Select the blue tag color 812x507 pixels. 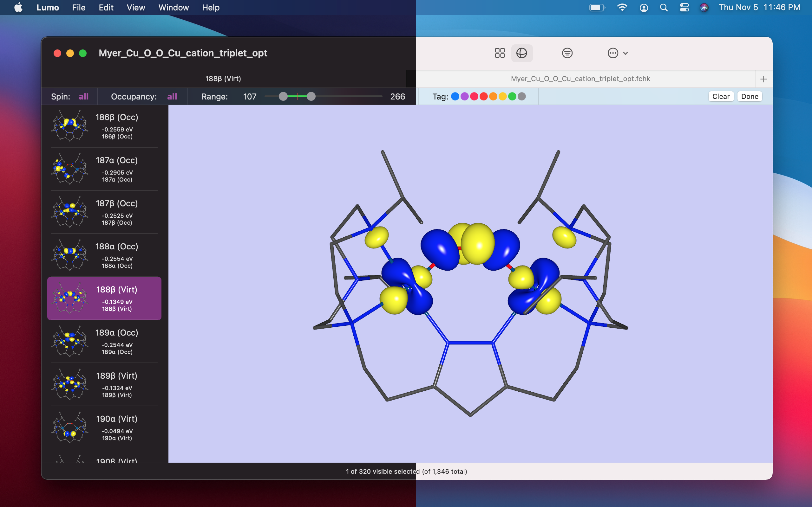[455, 97]
